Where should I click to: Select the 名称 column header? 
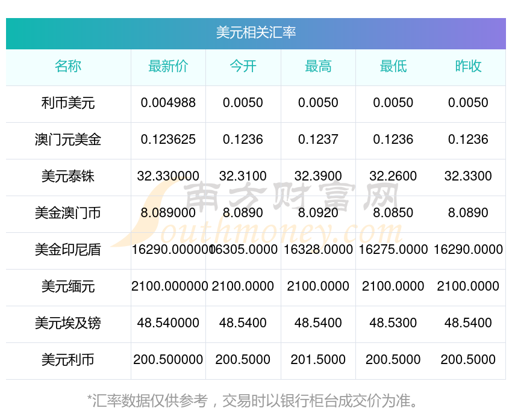[x=68, y=66]
